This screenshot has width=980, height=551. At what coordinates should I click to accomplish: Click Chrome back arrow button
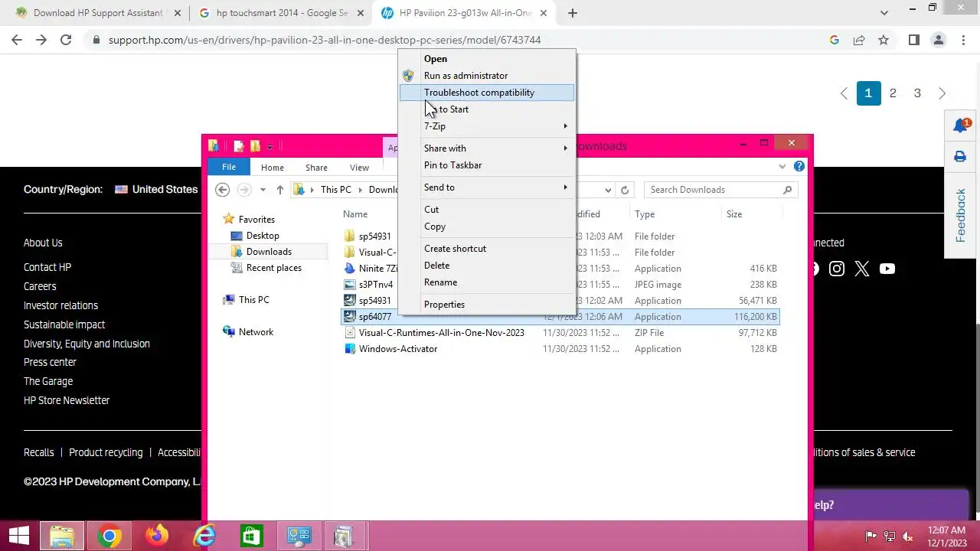pyautogui.click(x=17, y=40)
